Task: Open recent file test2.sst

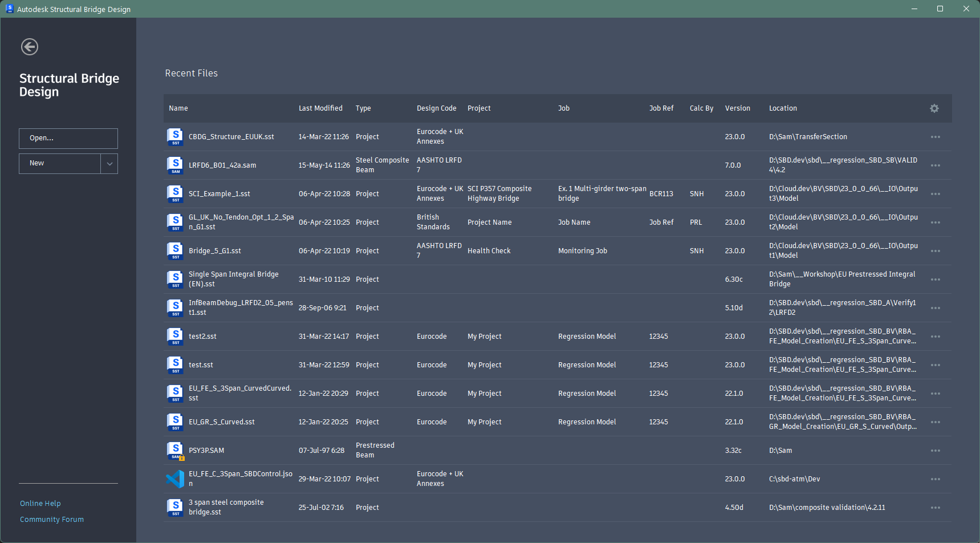Action: 202,337
